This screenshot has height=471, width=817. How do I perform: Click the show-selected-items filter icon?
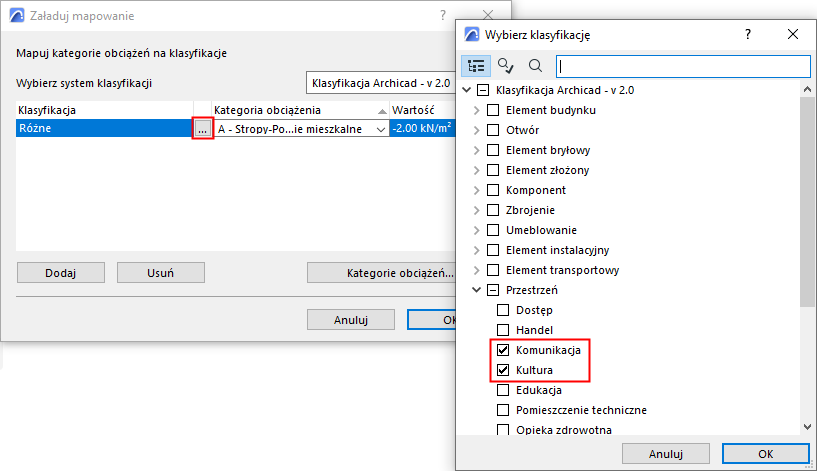(x=506, y=66)
